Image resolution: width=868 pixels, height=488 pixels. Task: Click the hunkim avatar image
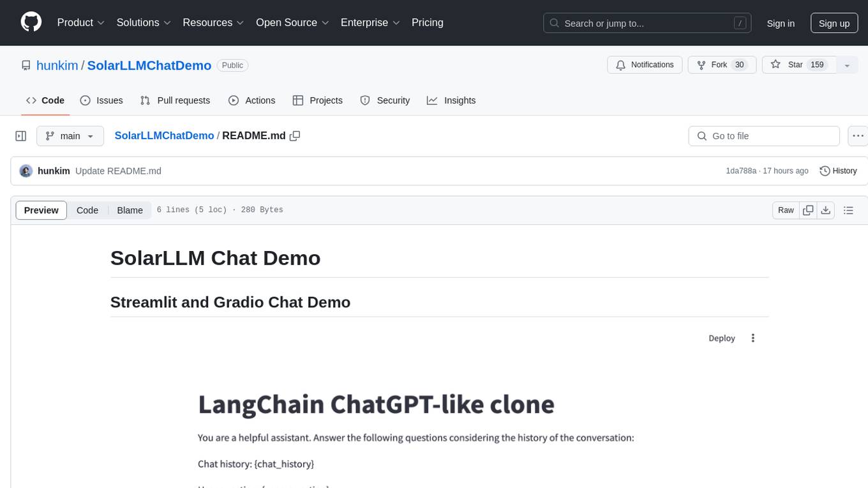tap(26, 171)
